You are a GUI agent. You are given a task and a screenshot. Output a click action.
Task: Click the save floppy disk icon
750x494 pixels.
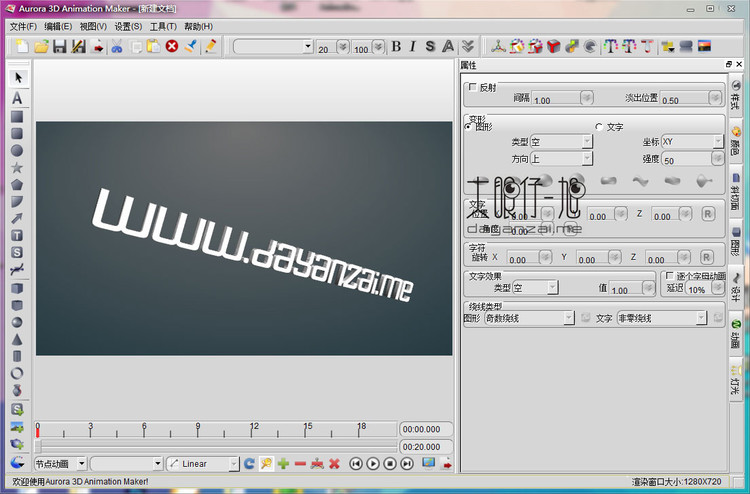59,46
